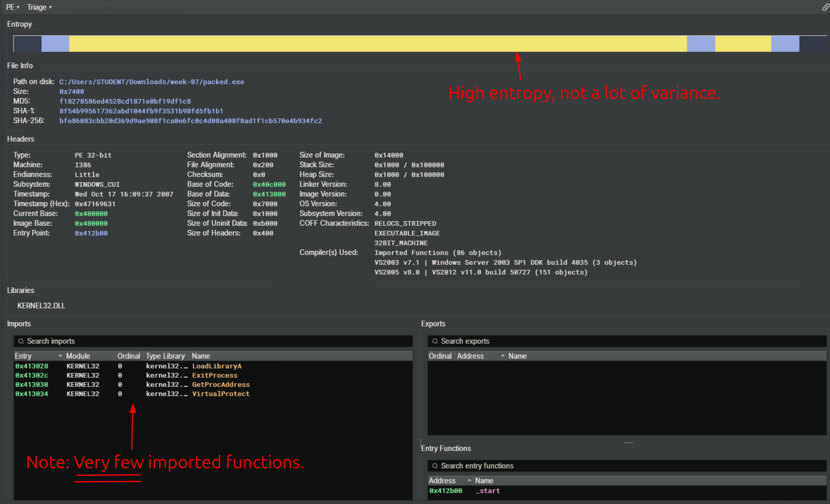Image resolution: width=830 pixels, height=504 pixels.
Task: Click the _start entry function
Action: (x=487, y=491)
